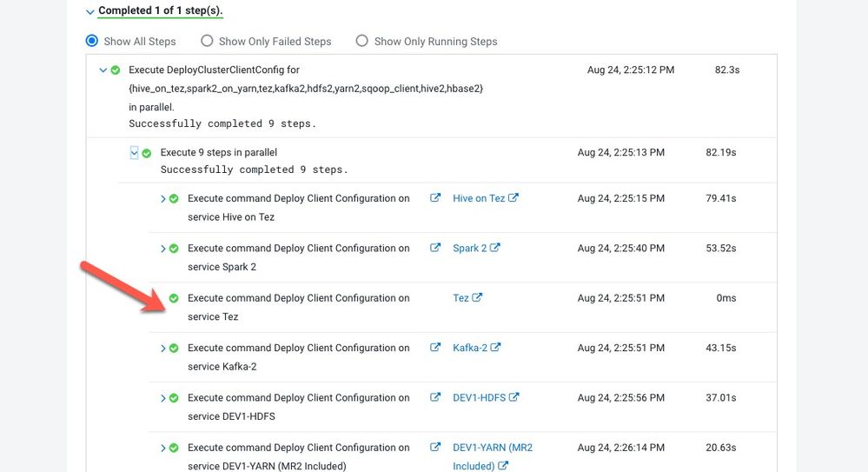Collapse Execute 9 steps in parallel row

point(134,153)
